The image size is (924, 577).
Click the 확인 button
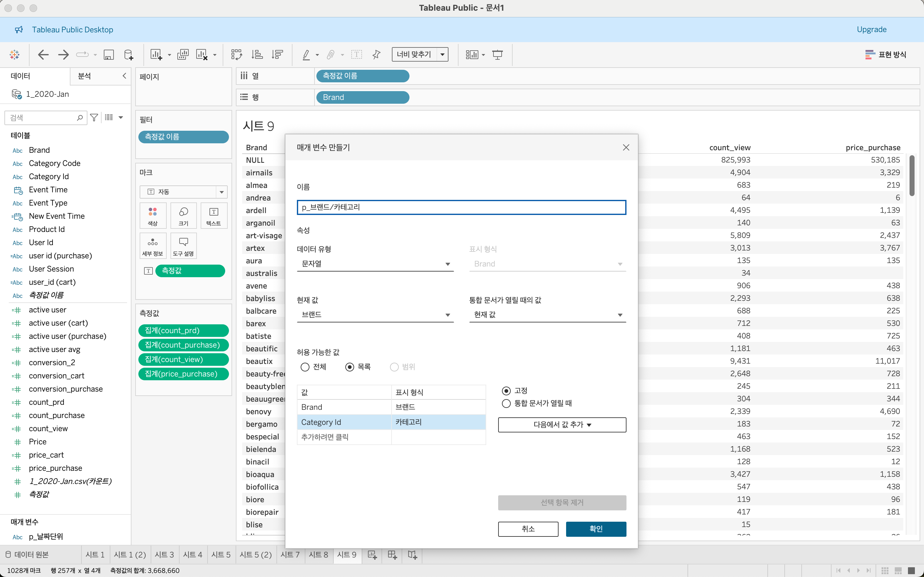click(x=596, y=529)
